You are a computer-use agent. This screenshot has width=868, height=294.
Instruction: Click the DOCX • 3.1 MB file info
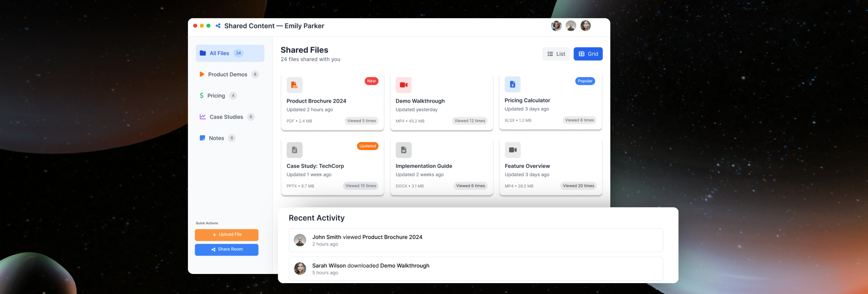coord(409,186)
